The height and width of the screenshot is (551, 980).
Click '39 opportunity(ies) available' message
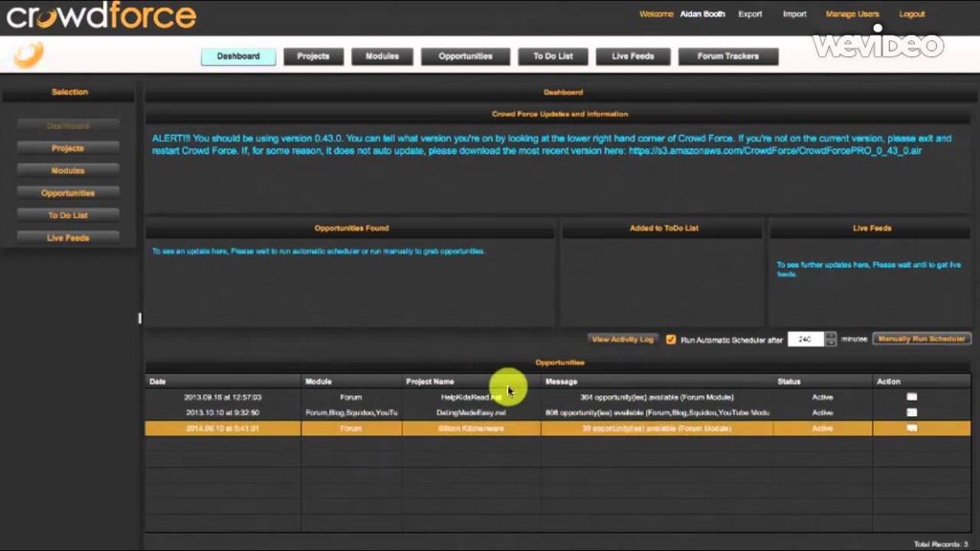click(657, 429)
